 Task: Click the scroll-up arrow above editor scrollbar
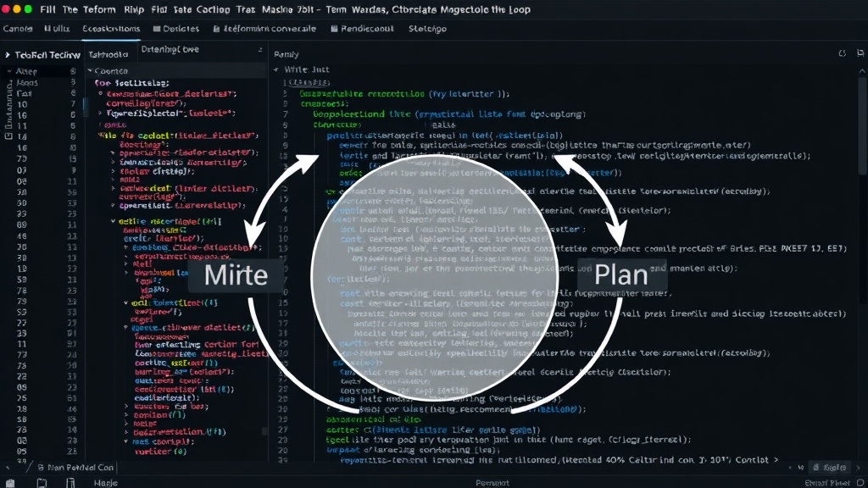point(862,71)
